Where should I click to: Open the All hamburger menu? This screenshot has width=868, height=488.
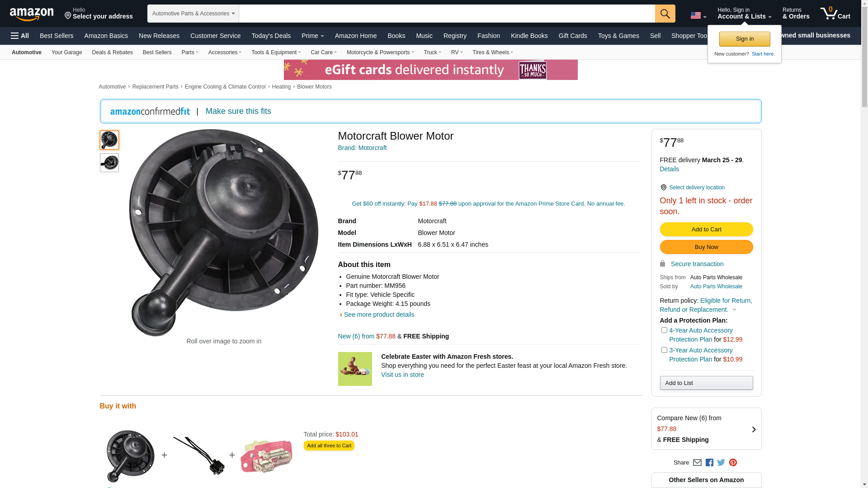click(20, 36)
